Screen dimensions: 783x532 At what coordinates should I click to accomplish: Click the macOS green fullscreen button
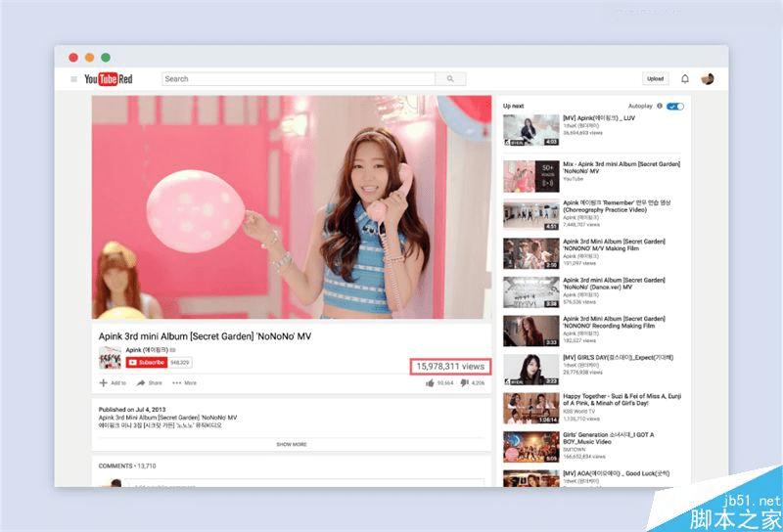tap(106, 58)
